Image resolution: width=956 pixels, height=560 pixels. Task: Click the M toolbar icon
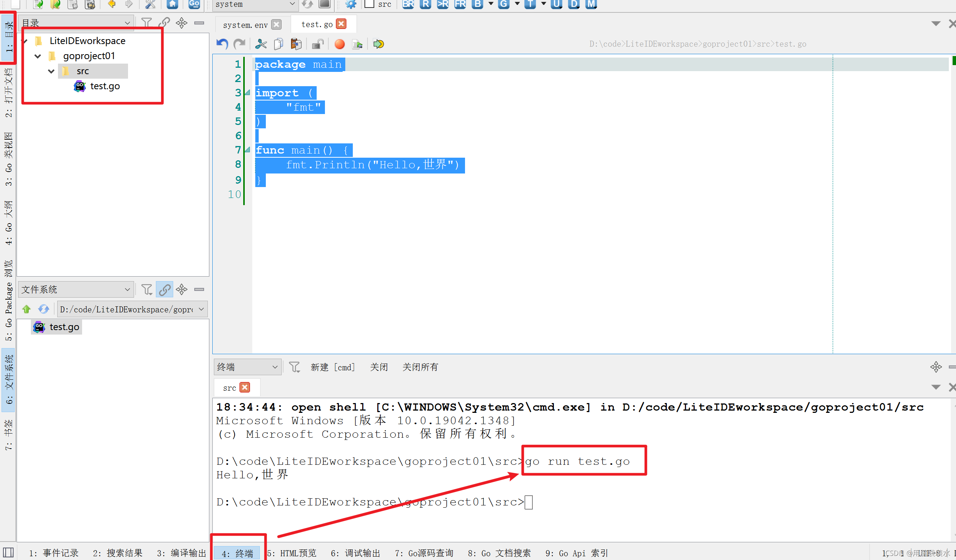coord(591,4)
